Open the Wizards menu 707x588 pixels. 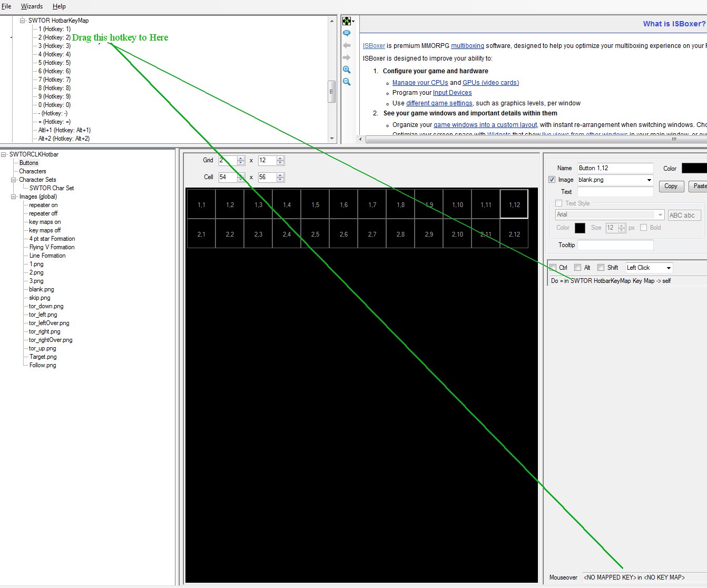click(x=32, y=6)
